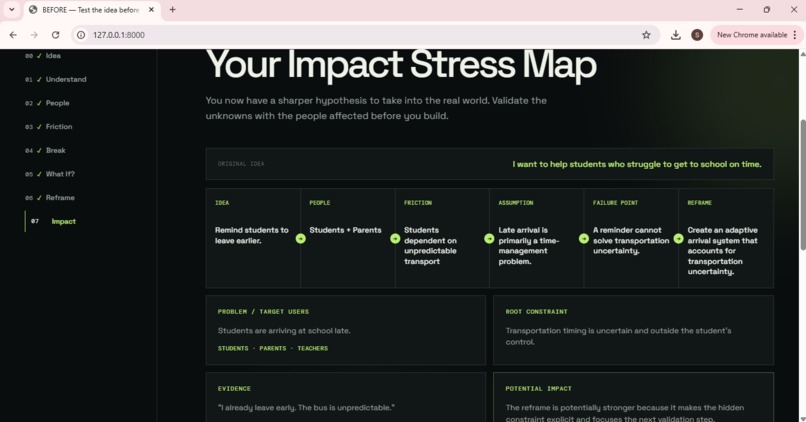Restore down the Chrome window
The height and width of the screenshot is (422, 806).
[766, 9]
